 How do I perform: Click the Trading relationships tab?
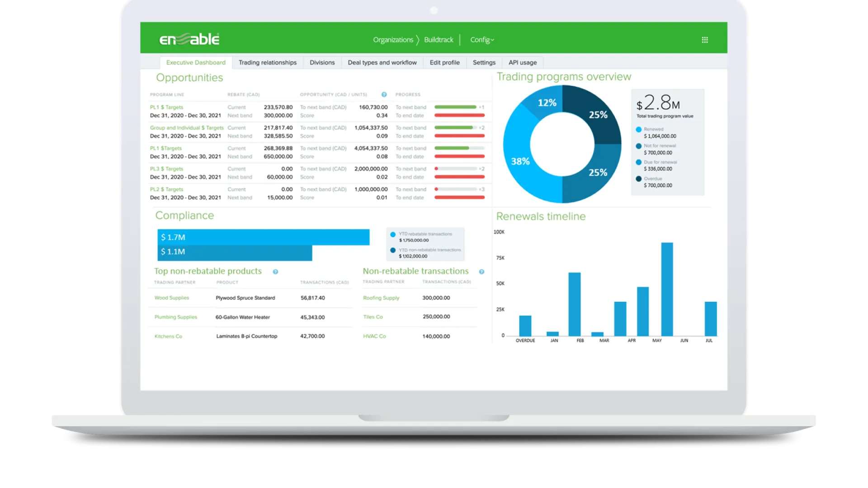(267, 62)
